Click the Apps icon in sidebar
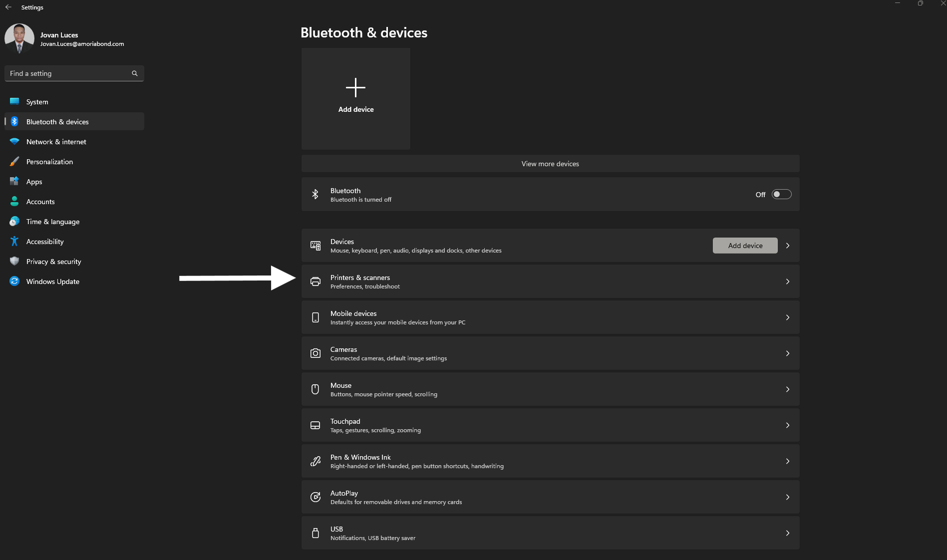947x560 pixels. pyautogui.click(x=14, y=182)
